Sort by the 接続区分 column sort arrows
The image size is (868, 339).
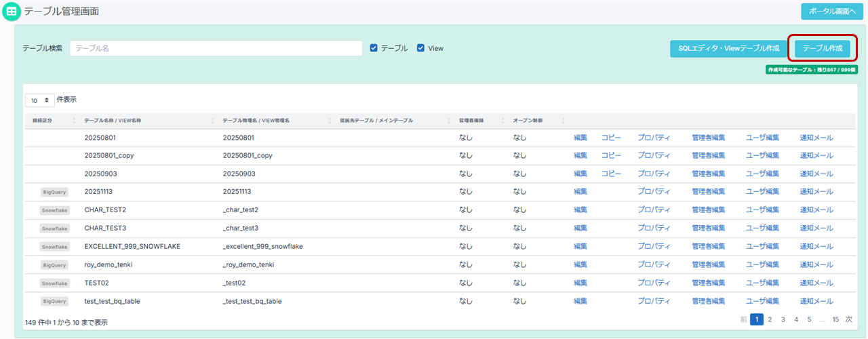[x=74, y=121]
